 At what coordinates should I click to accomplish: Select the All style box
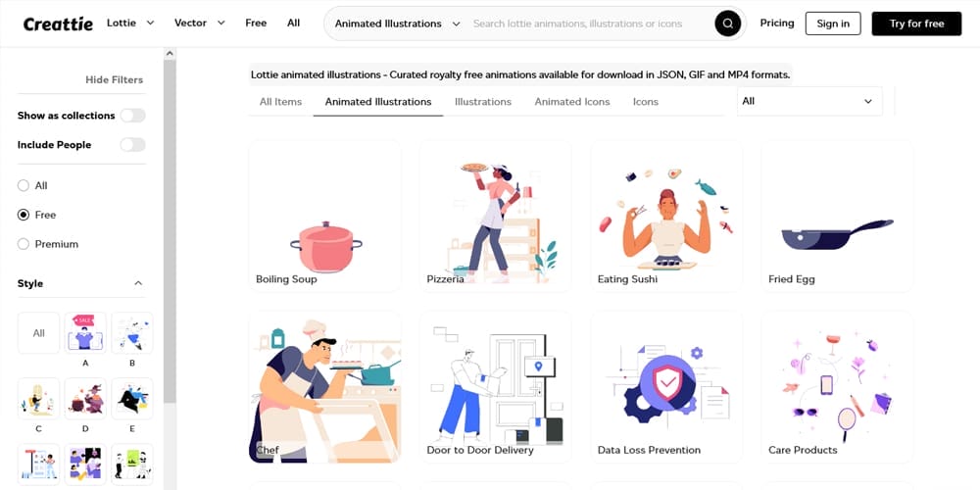(x=39, y=332)
